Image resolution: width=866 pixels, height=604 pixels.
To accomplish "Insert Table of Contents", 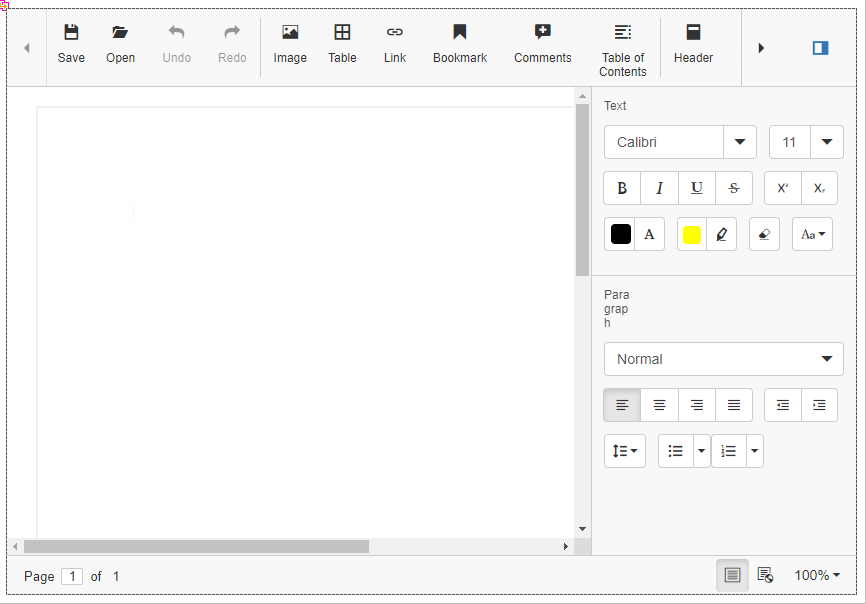I will (x=623, y=51).
